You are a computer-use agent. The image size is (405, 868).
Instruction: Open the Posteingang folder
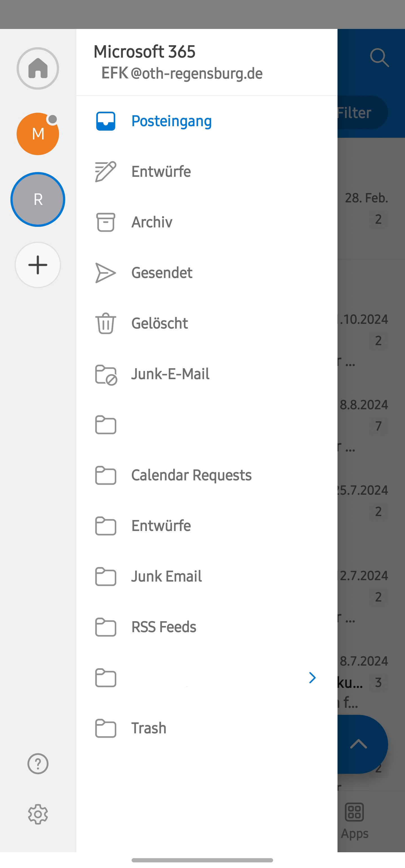pos(171,121)
